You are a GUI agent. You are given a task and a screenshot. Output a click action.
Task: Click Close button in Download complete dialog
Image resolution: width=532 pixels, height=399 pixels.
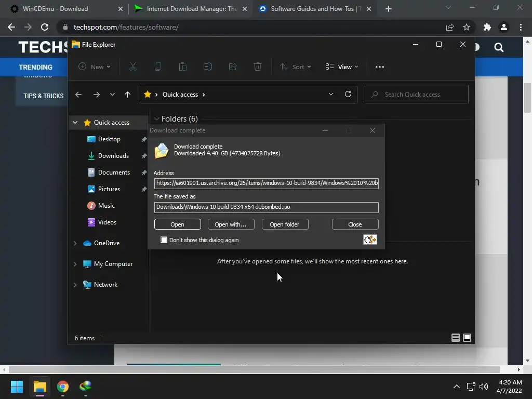[355, 224]
